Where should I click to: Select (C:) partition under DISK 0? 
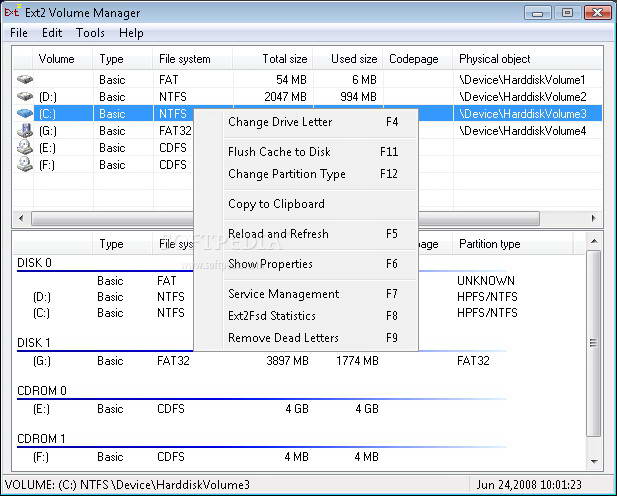point(41,313)
